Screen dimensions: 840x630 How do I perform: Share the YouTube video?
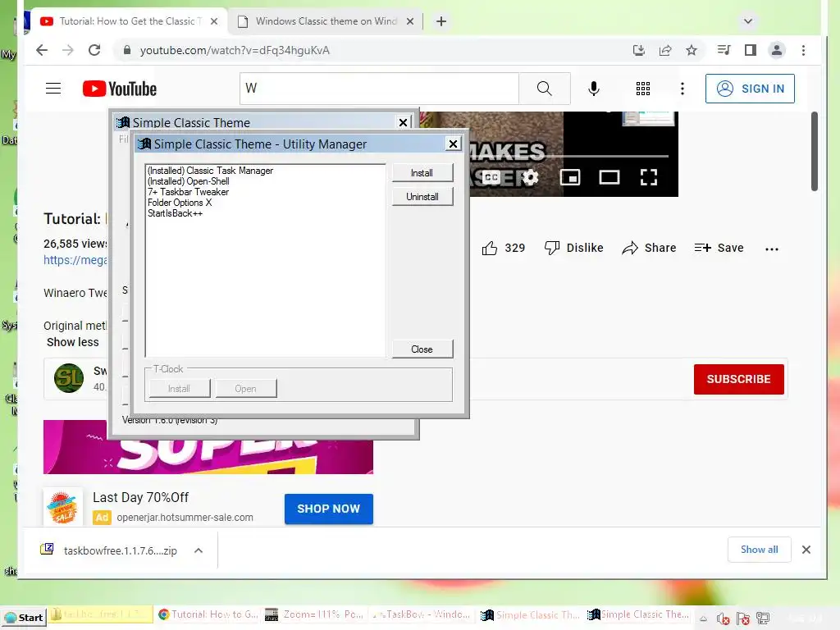click(649, 248)
